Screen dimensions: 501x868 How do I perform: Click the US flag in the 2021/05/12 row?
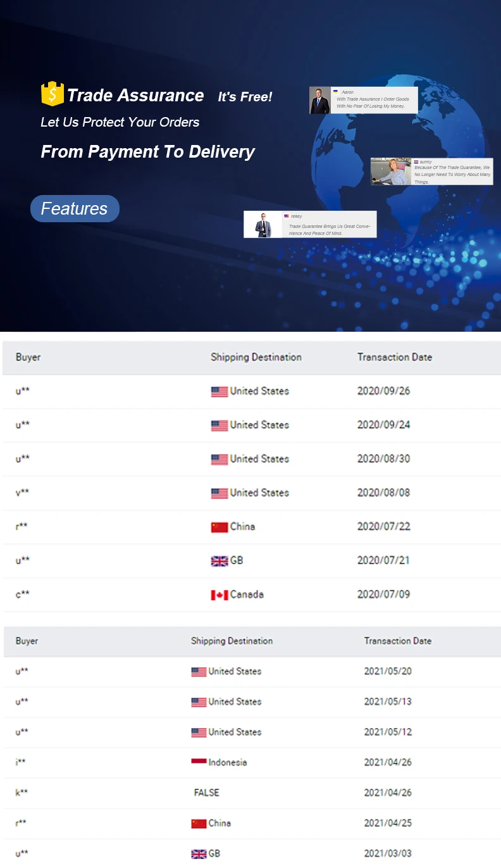coord(199,733)
